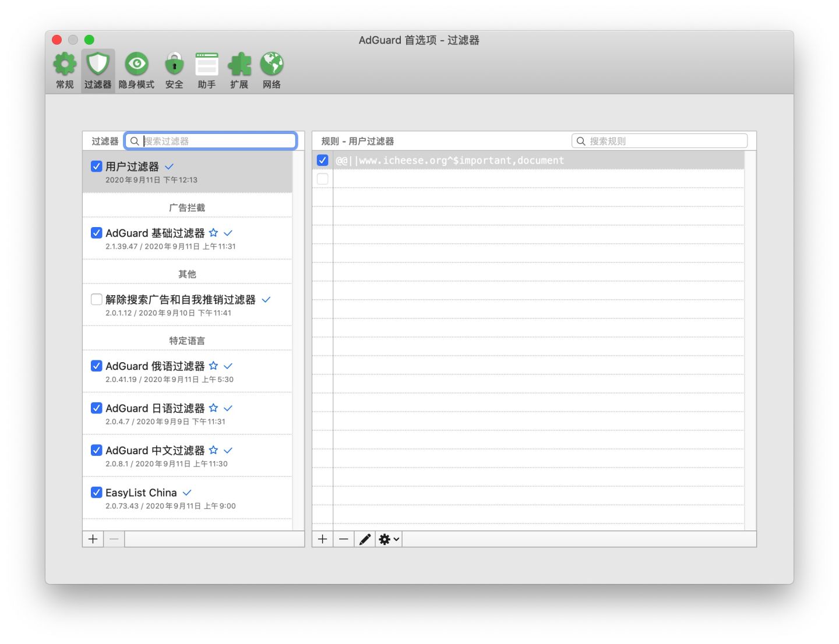
Task: Select EasyList China filter name
Action: click(141, 493)
